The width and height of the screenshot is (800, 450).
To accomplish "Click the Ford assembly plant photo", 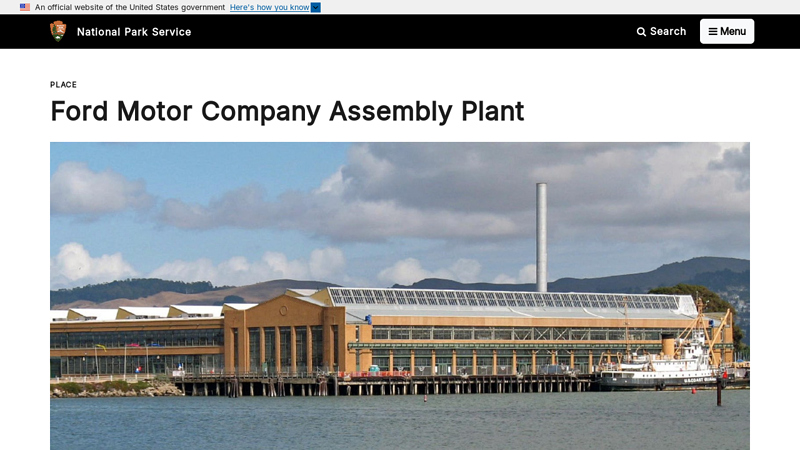I will click(400, 296).
